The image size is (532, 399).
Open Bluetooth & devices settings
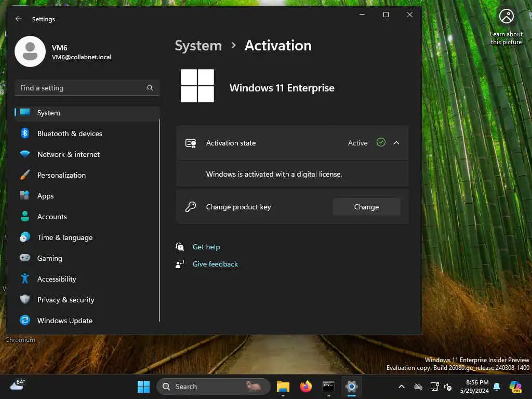point(87,134)
